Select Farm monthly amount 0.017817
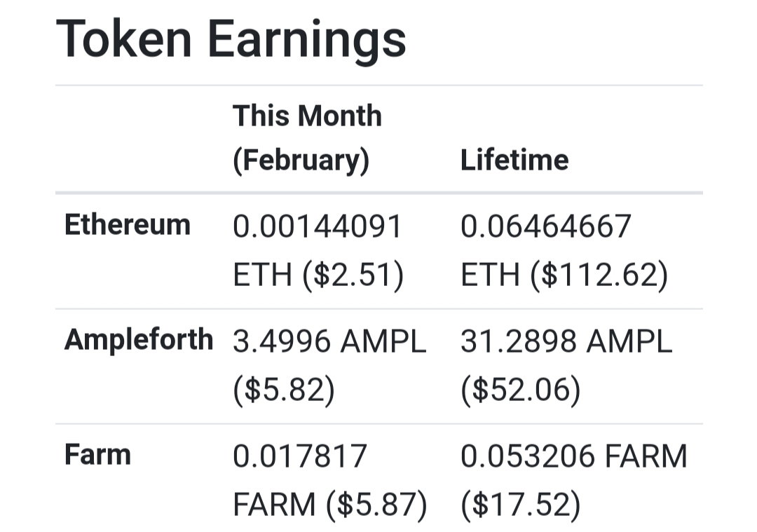Image resolution: width=757 pixels, height=532 pixels. [x=300, y=456]
